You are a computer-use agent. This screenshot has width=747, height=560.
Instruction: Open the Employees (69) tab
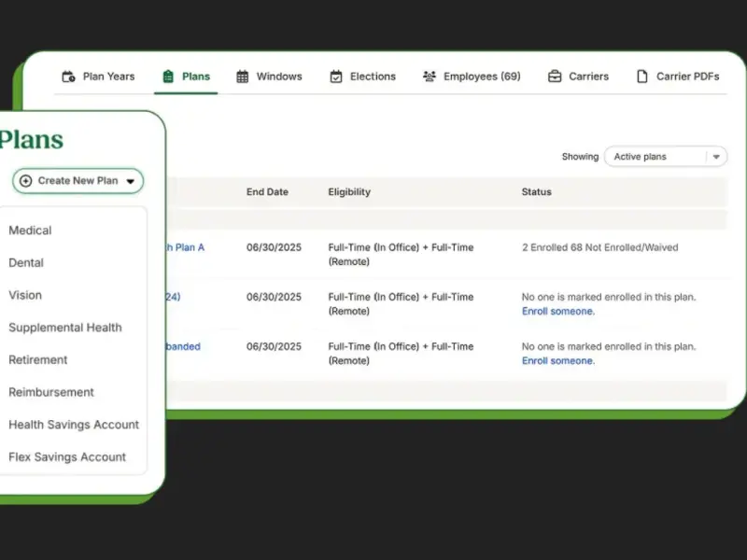(x=482, y=77)
